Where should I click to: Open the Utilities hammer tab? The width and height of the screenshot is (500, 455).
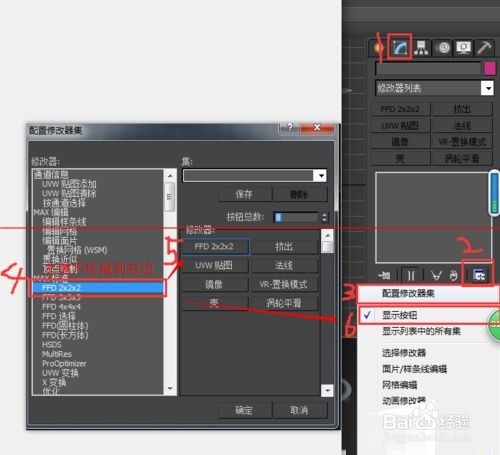pos(484,48)
